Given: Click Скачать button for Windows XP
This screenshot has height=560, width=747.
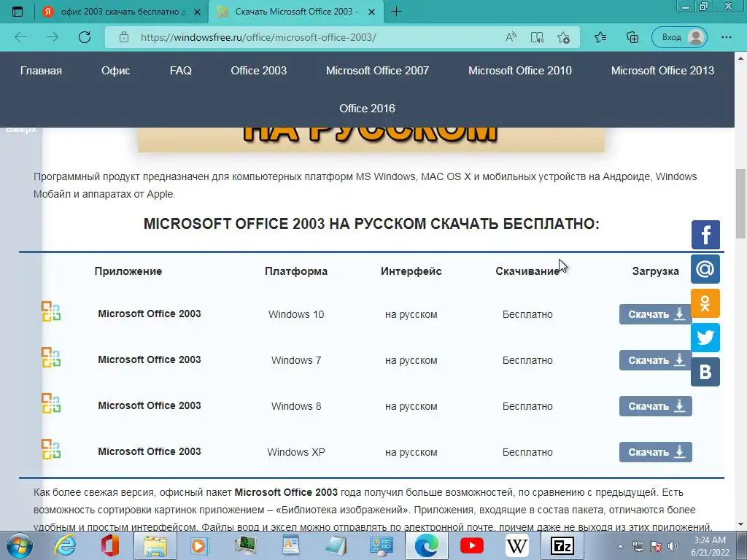Looking at the screenshot, I should pyautogui.click(x=656, y=452).
